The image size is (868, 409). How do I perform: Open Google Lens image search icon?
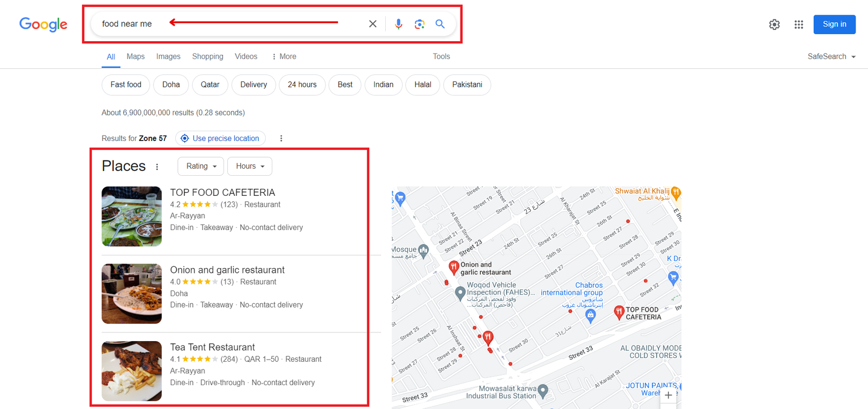[x=419, y=24]
